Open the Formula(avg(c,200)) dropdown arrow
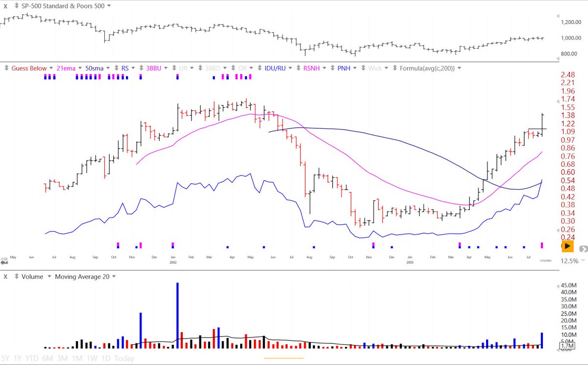Viewport: 588px width, 365px height. pos(459,68)
